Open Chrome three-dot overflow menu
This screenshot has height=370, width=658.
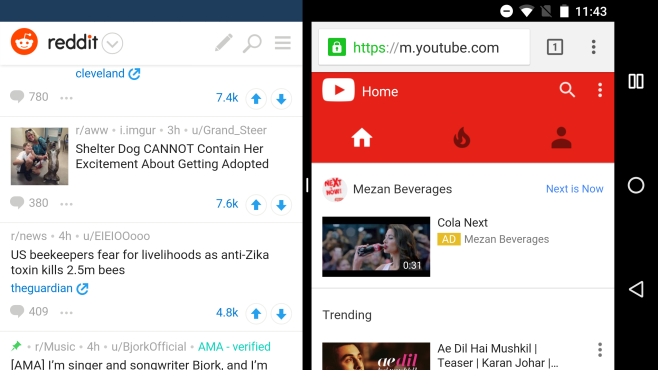(x=593, y=47)
